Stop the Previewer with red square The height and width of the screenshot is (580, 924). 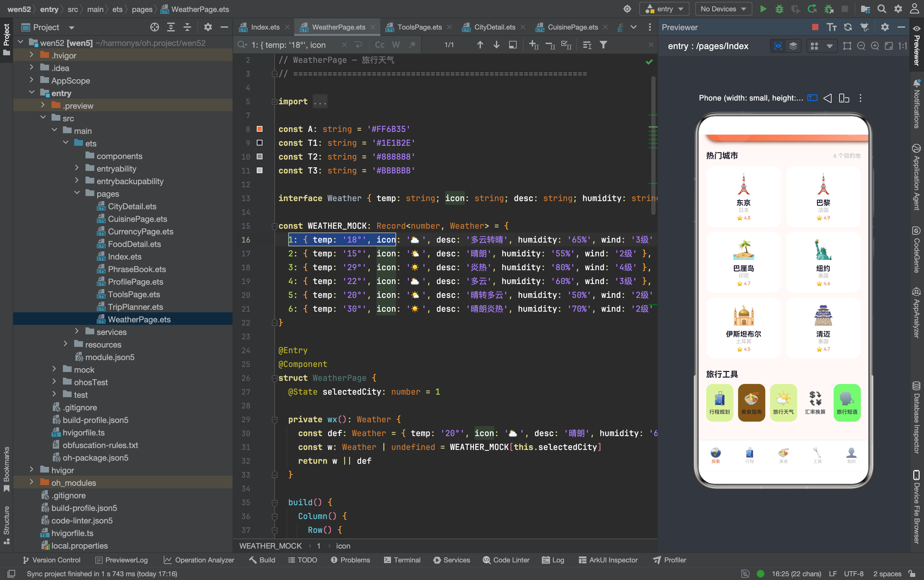(815, 27)
